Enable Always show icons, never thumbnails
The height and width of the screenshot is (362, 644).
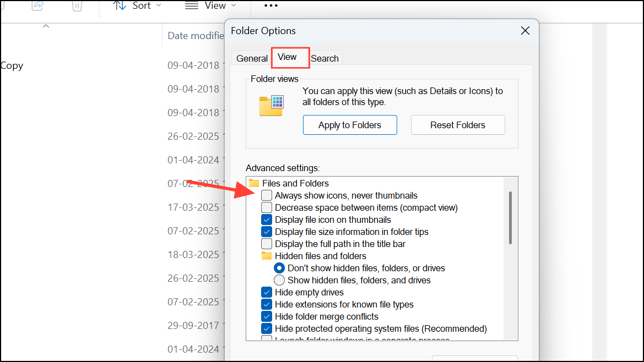click(x=266, y=195)
